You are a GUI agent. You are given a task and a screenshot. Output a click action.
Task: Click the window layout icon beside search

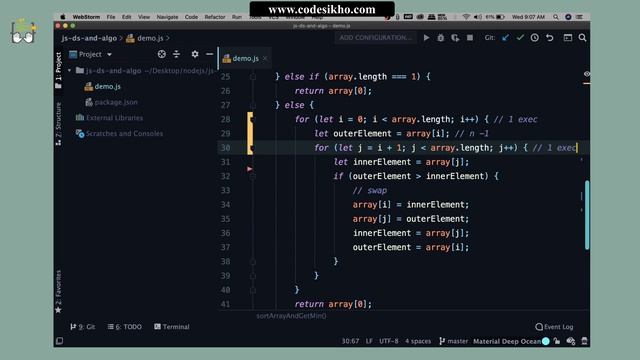(568, 38)
